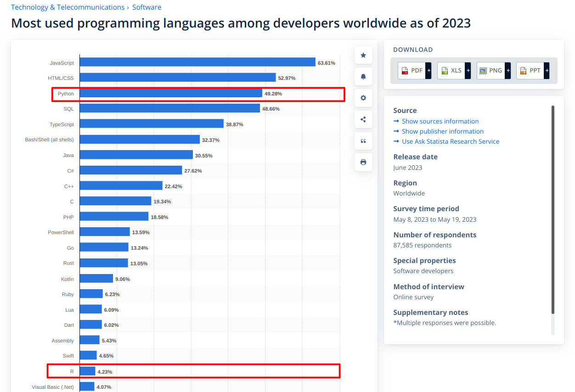Click Show sources information link
Viewport: 575px width, 392px height.
[440, 121]
